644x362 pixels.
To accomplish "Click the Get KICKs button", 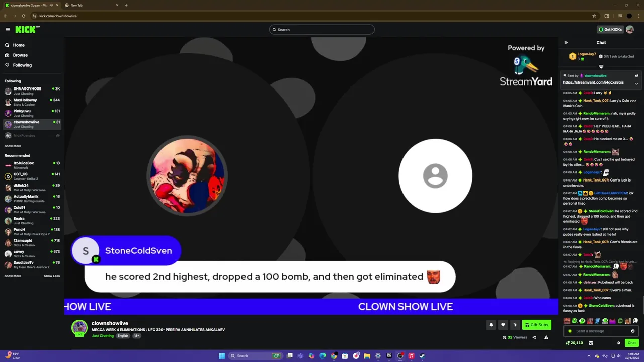I will tap(610, 30).
